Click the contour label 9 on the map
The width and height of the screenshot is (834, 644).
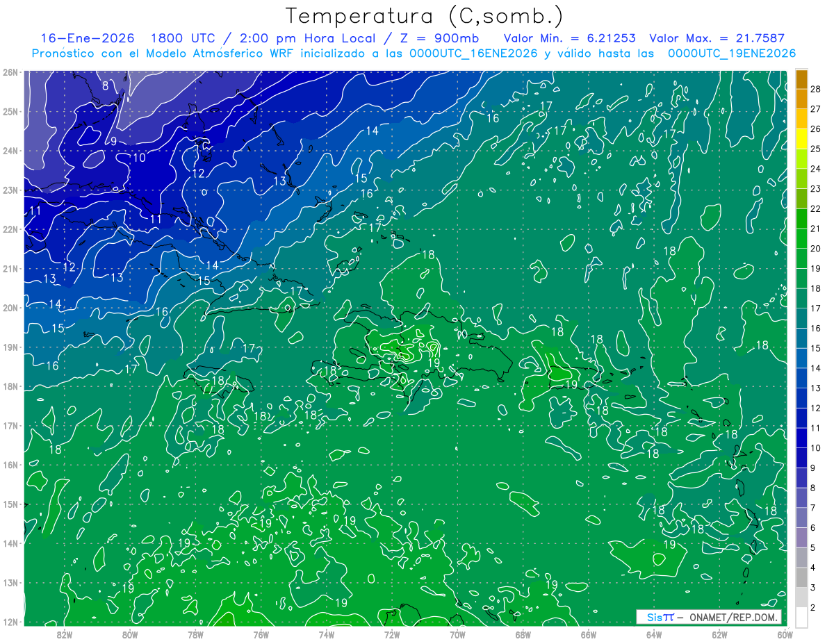click(113, 141)
